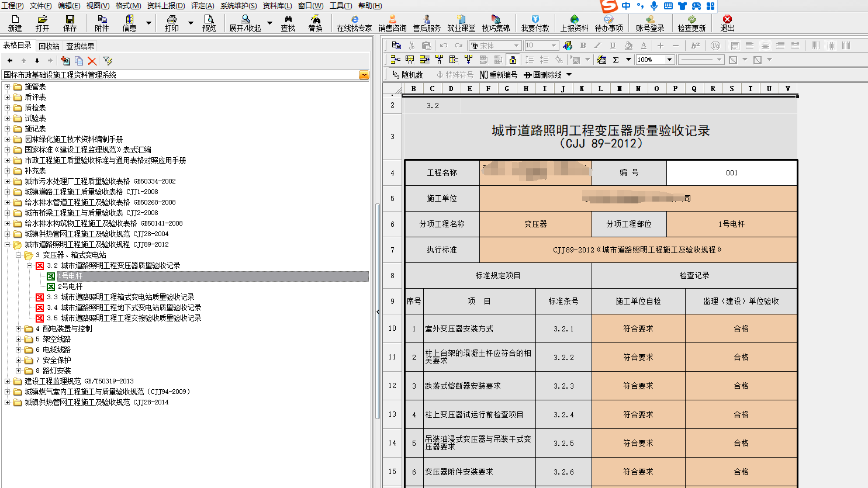
Task: Click the red 退出 (Exit) icon
Action: coord(727,23)
